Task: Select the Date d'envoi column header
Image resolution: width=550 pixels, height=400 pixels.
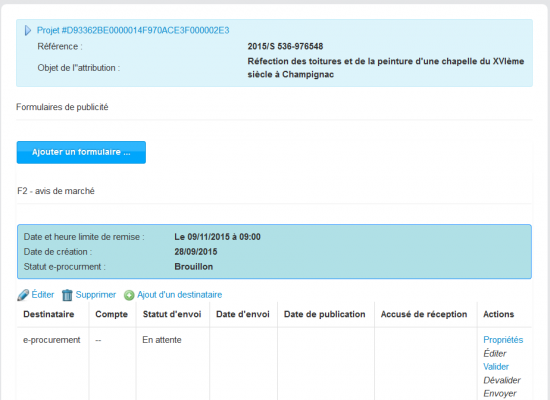Action: (243, 314)
